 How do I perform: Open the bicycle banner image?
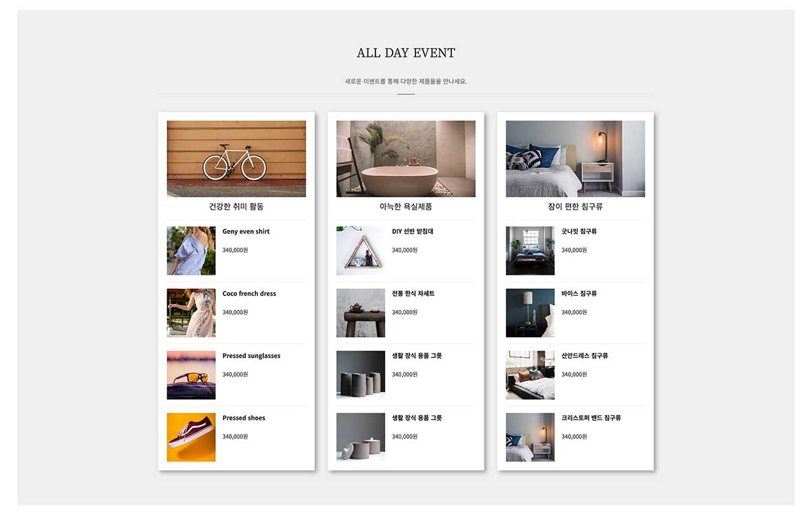236,159
